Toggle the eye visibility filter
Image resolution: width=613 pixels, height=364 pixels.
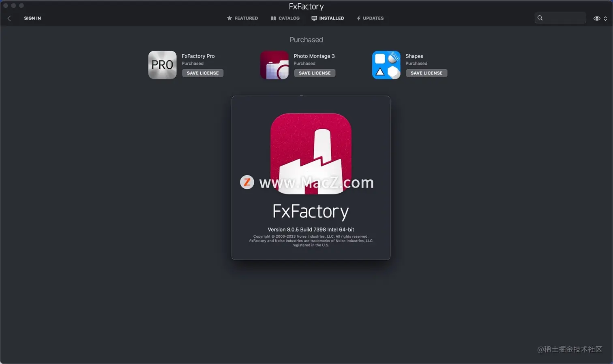597,18
